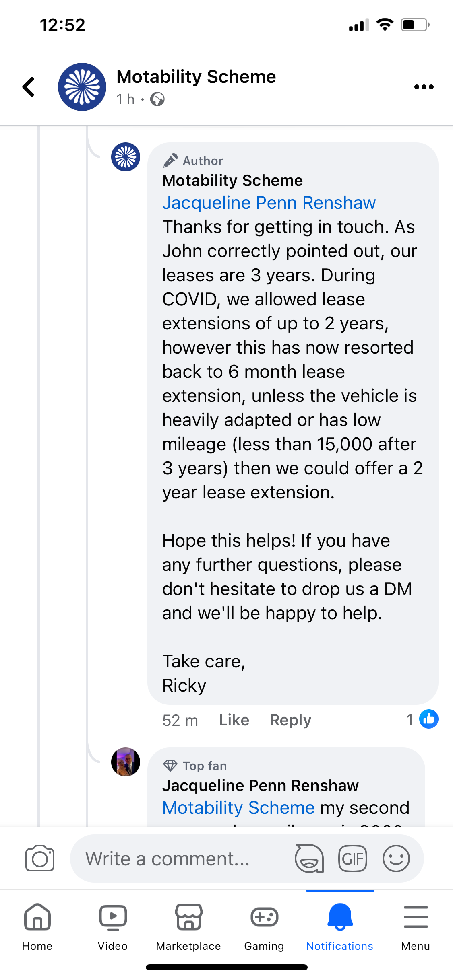Open Motability Scheme page logo in header
453x980 pixels.
click(82, 87)
